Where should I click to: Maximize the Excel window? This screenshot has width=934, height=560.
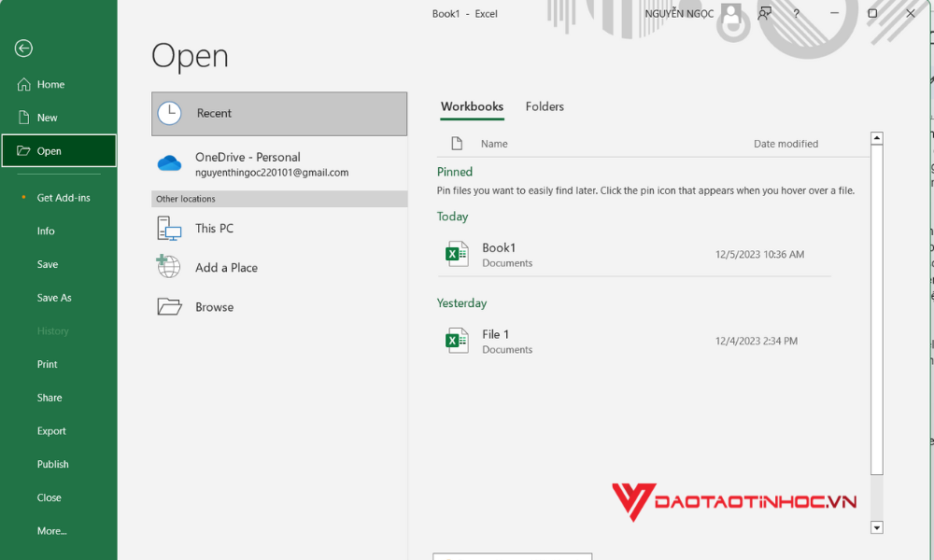[872, 13]
